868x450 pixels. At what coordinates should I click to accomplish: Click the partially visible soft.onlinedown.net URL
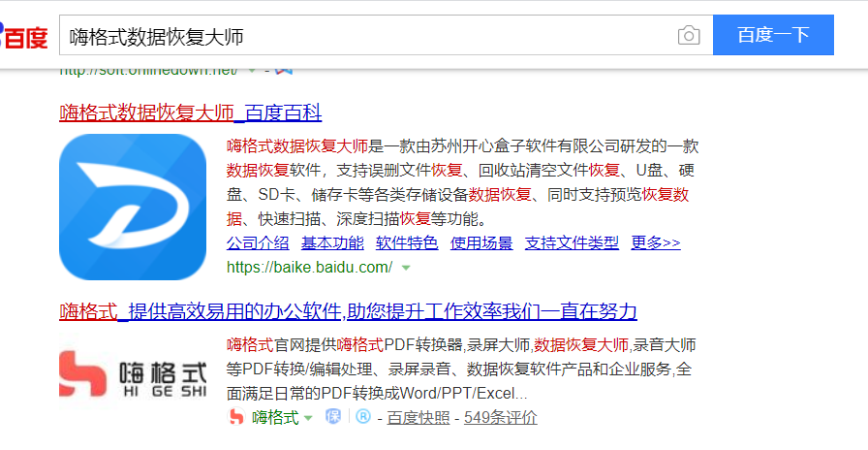point(149,71)
